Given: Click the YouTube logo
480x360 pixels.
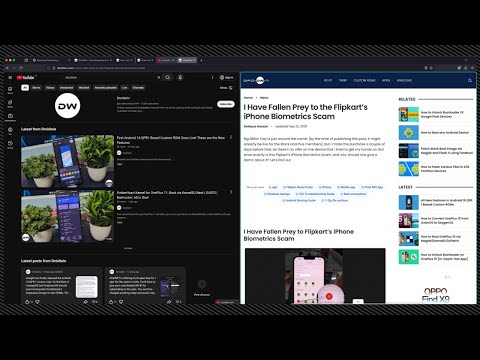Looking at the screenshot, I should 26,77.
